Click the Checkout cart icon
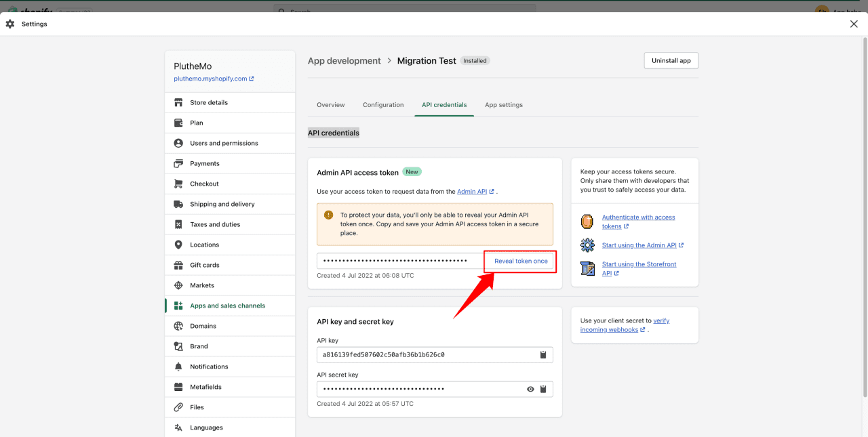 (x=178, y=184)
